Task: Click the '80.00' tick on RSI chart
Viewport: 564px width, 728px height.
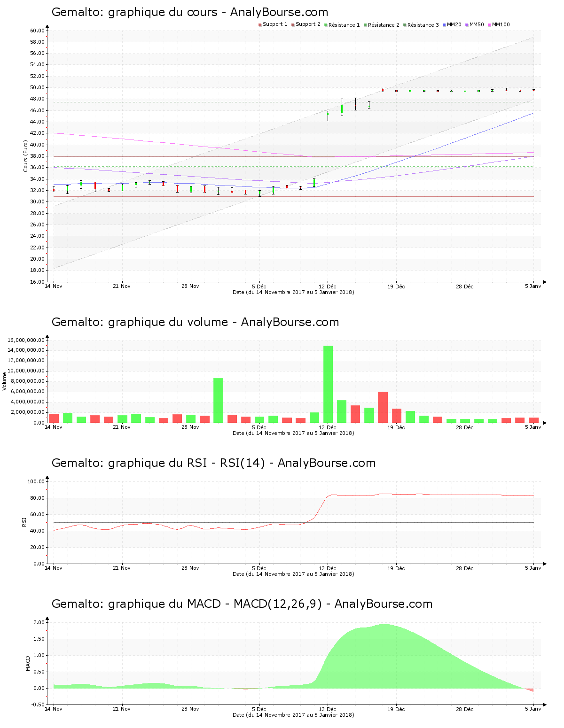Action: (x=38, y=498)
